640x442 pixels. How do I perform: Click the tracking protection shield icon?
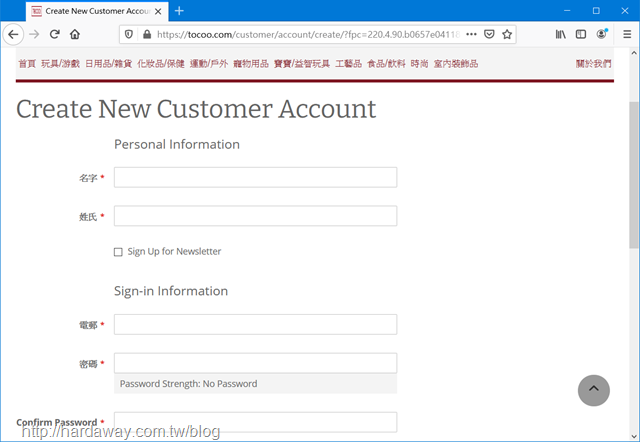click(129, 34)
